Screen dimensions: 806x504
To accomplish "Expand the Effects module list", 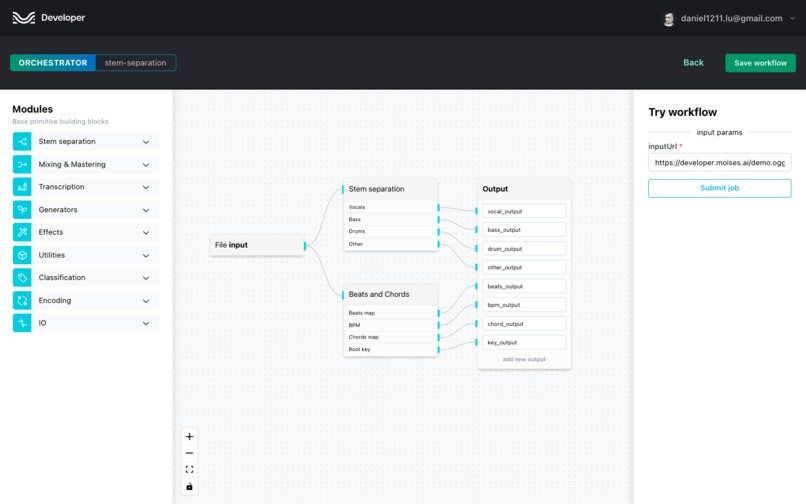I will coord(146,233).
